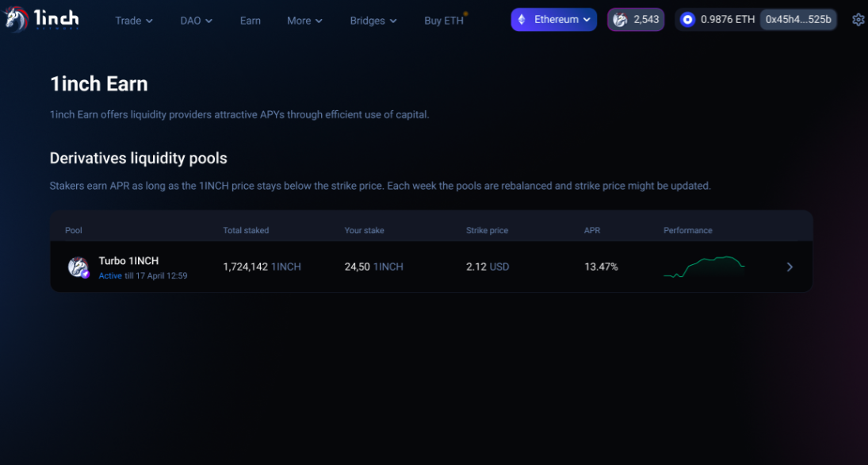868x465 pixels.
Task: Open the Ethereum network selector
Action: 553,20
